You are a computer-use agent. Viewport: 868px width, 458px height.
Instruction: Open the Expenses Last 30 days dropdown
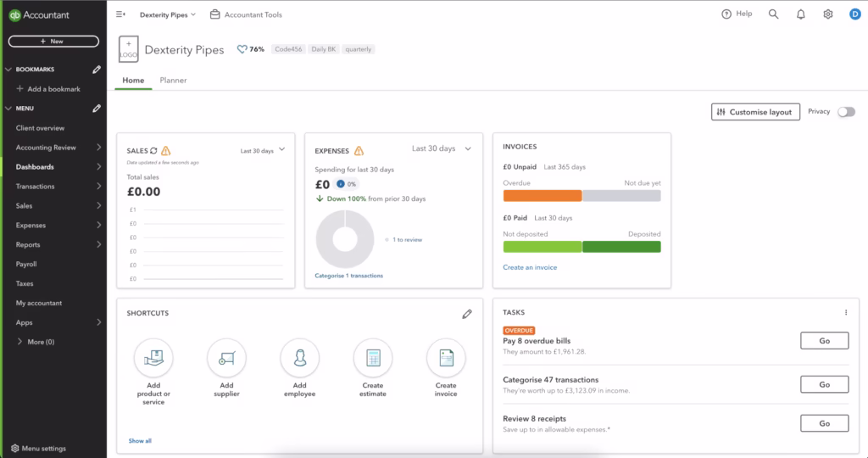441,148
